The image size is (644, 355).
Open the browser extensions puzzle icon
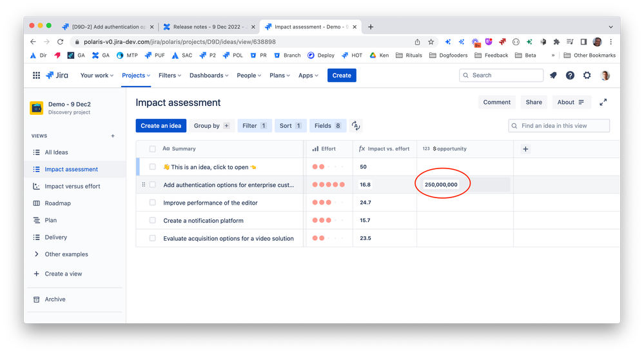[x=556, y=41]
